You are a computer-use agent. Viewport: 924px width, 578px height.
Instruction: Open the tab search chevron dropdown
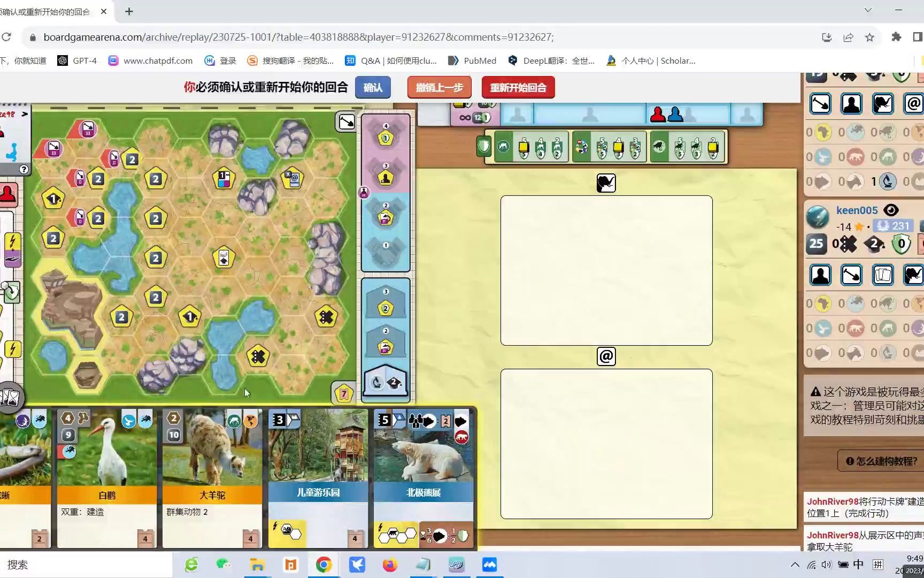(x=868, y=10)
